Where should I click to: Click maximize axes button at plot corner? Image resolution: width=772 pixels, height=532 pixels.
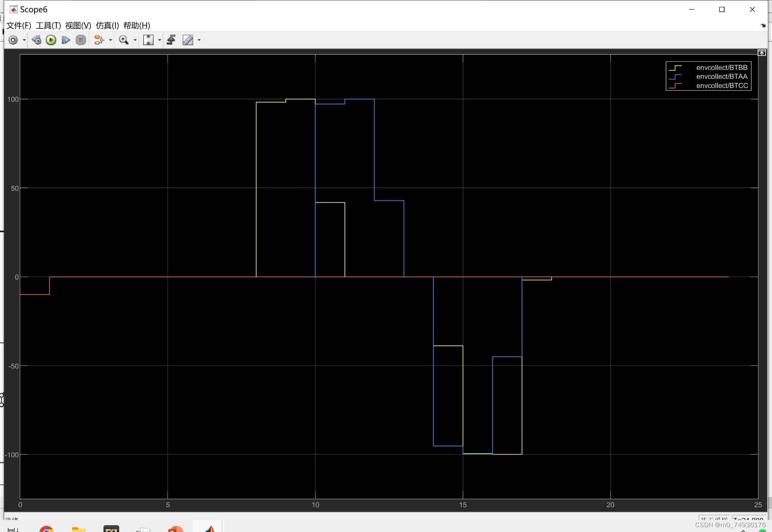tap(762, 53)
